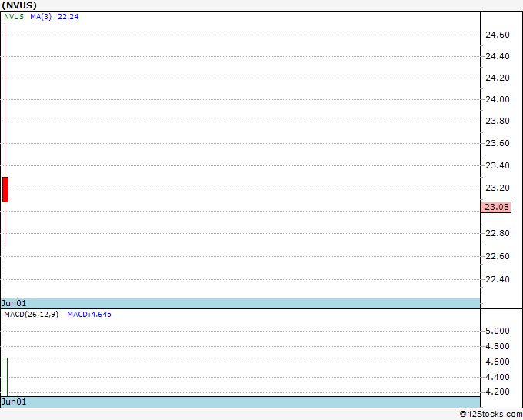Viewport: 523px width, 420px height.
Task: Click the 22.60 price axis label
Action: tap(498, 256)
